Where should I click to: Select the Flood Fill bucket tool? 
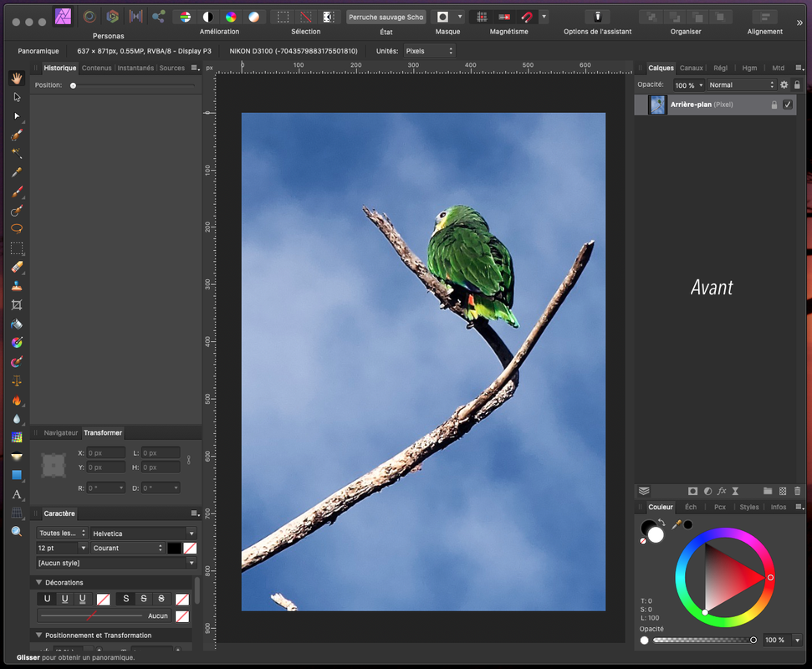[x=17, y=324]
